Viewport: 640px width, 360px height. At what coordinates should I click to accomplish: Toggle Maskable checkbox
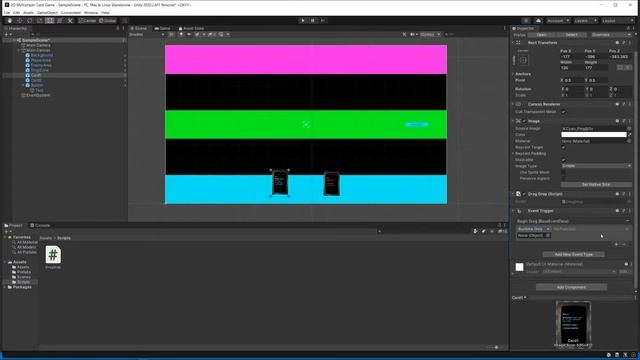564,160
